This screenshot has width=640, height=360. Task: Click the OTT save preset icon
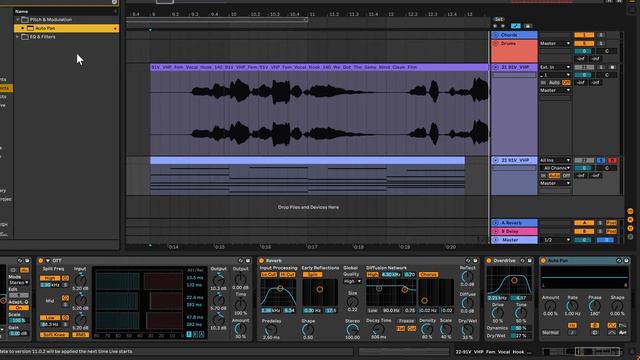248,260
